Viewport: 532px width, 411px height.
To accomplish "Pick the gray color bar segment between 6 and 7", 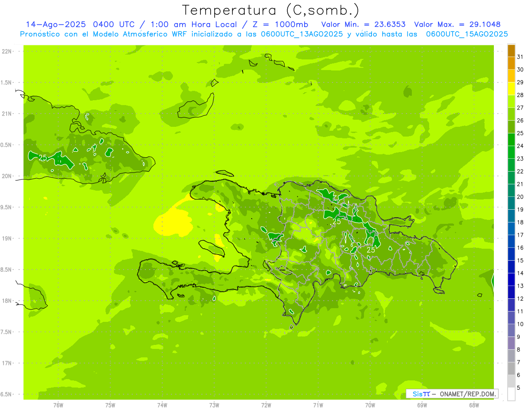I will 511,368.
